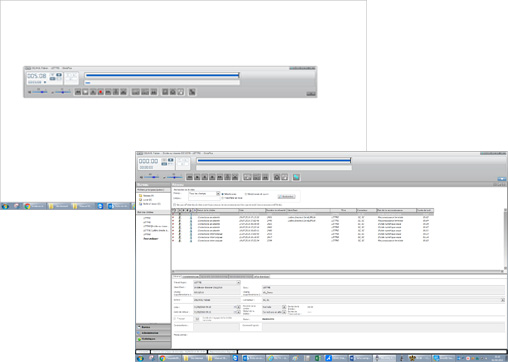
Task: Open the Administration section in the left sidebar
Action: coord(153,333)
